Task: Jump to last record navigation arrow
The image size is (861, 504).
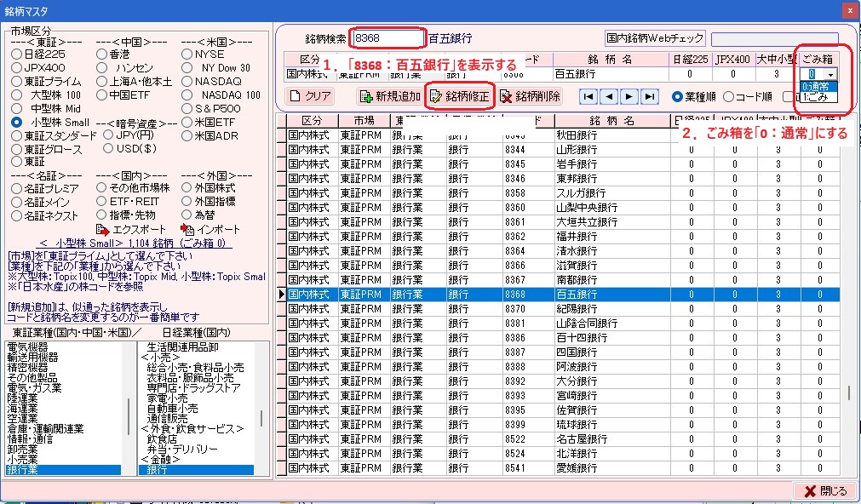Action: [650, 96]
